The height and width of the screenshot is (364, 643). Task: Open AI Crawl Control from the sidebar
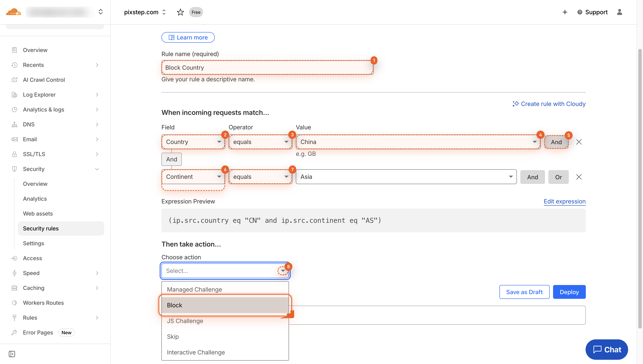(44, 79)
